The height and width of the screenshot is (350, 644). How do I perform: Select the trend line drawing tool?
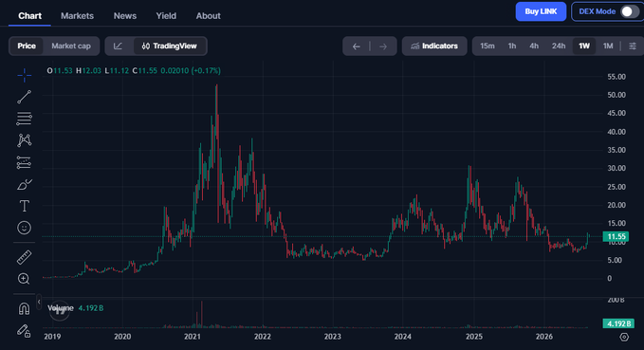(x=25, y=97)
